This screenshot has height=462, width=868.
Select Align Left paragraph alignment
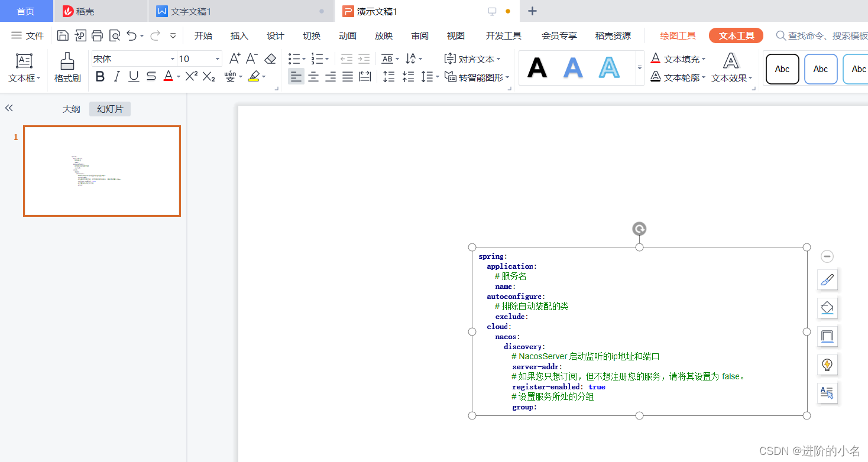click(296, 76)
